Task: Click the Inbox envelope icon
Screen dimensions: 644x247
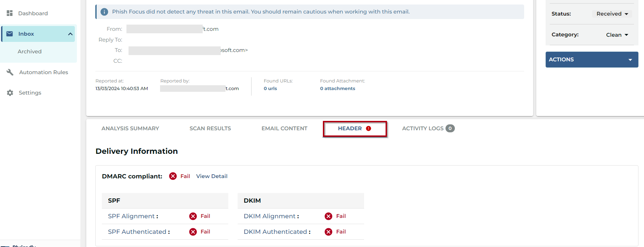Action: pyautogui.click(x=10, y=34)
